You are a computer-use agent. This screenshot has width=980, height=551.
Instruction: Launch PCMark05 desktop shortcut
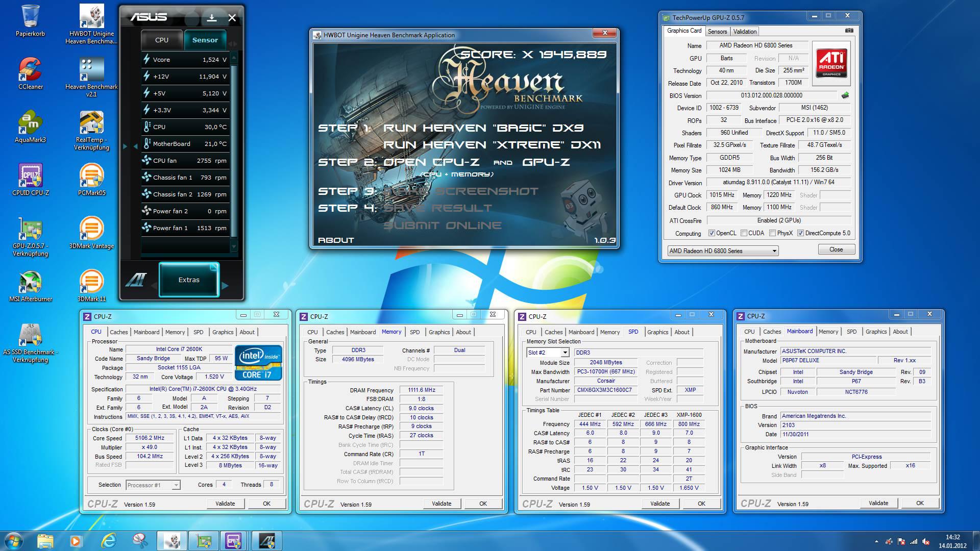point(91,180)
